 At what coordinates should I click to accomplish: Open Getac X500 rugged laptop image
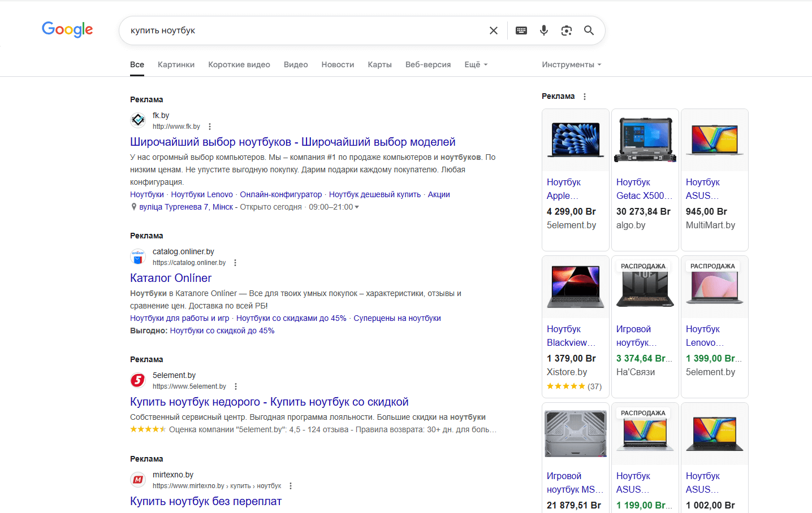tap(645, 140)
